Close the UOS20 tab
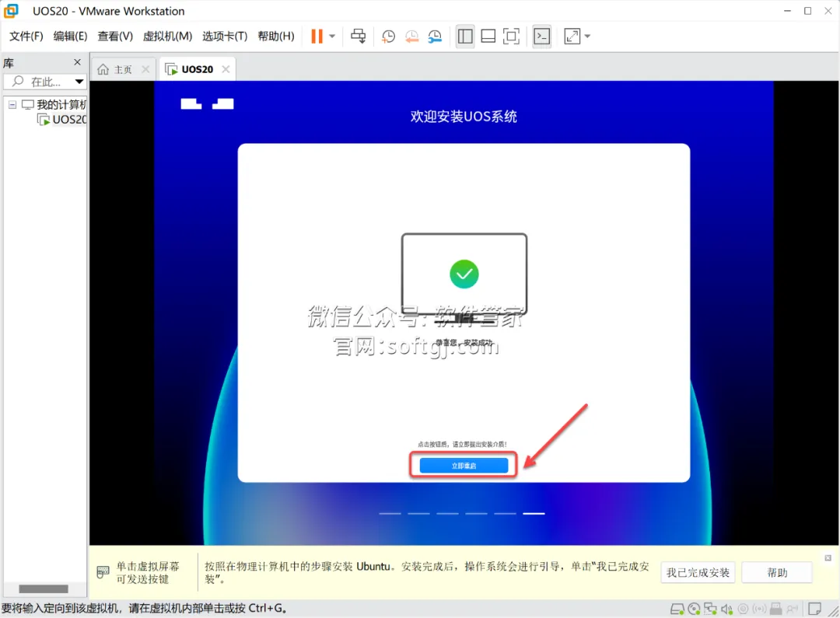 pos(226,69)
